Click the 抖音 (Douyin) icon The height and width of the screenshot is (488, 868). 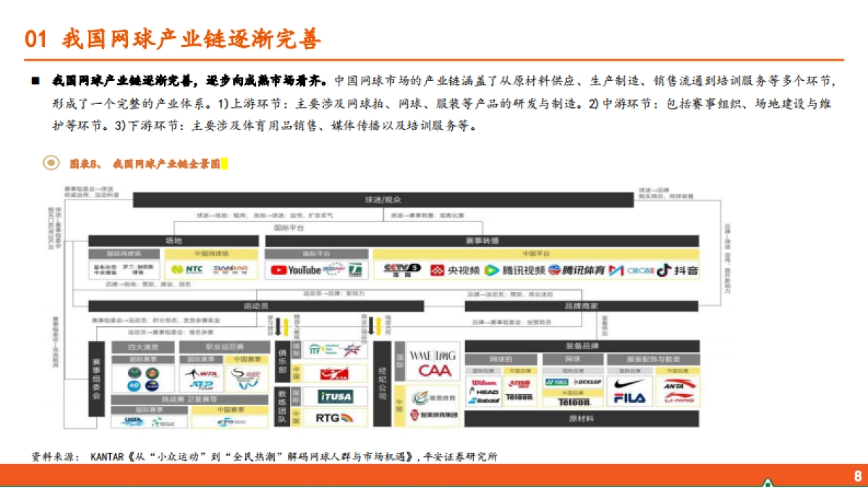(663, 269)
